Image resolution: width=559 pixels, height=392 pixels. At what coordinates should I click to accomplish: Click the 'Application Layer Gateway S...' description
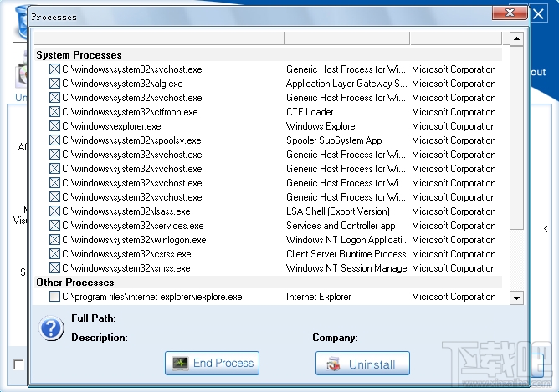point(346,84)
